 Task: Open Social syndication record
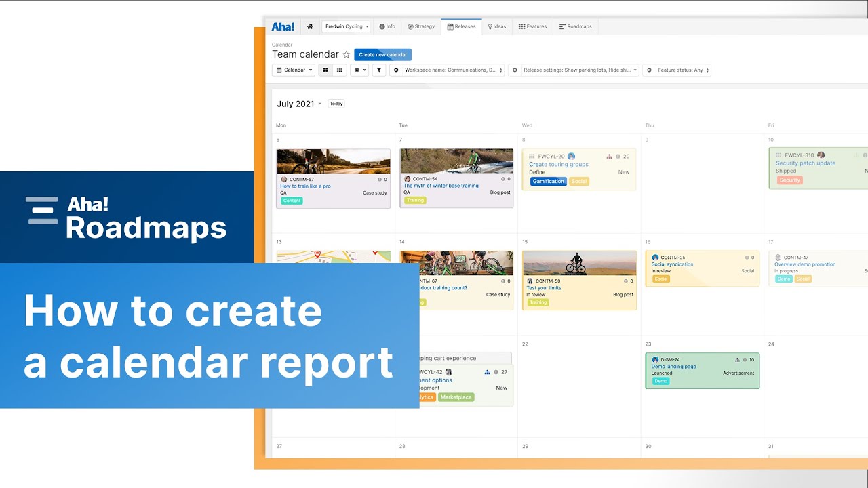coord(673,264)
